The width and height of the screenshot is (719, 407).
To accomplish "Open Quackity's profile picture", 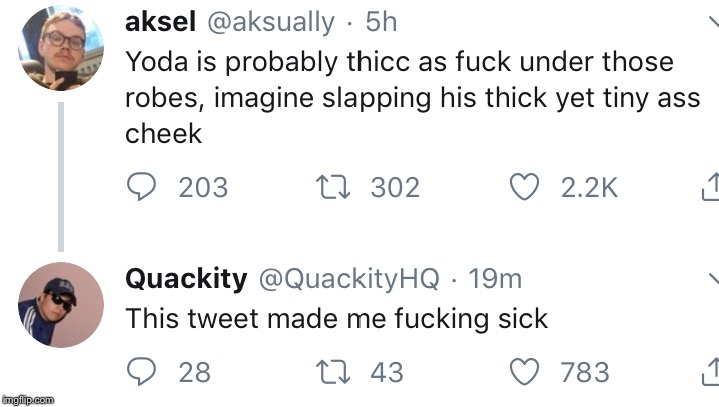I will pos(60,305).
